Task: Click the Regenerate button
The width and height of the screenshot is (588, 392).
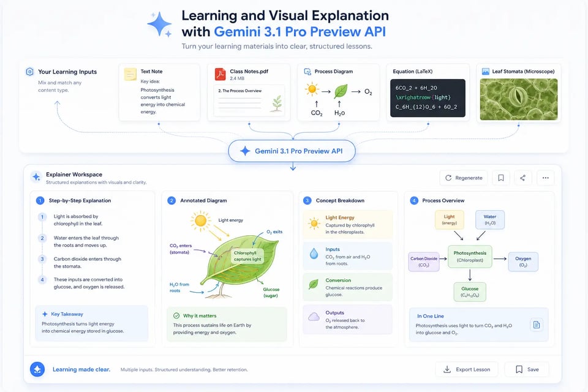Action: [x=464, y=178]
